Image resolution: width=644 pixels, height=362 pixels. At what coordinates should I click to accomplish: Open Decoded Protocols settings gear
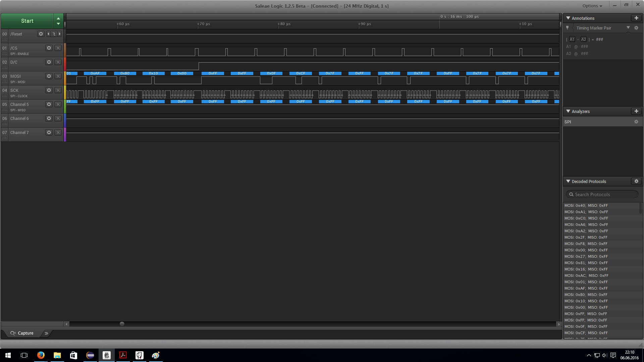(636, 181)
